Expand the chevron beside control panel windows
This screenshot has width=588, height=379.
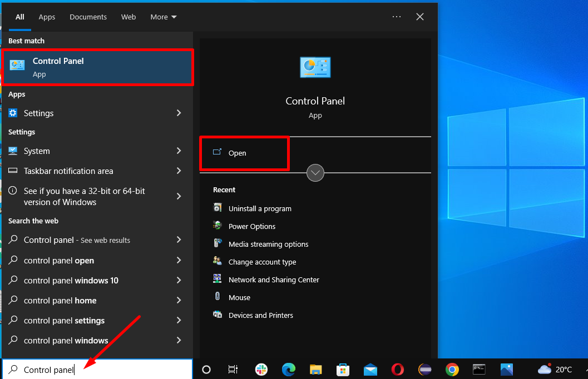[179, 340]
